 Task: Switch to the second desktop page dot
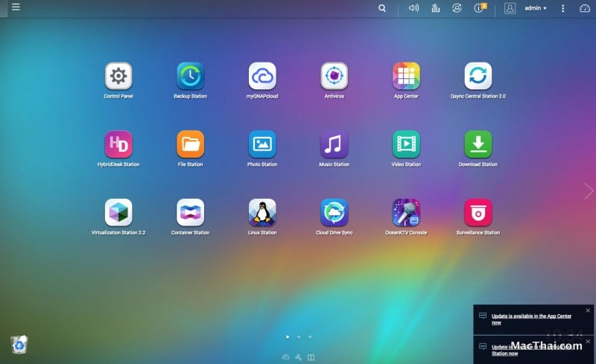pyautogui.click(x=299, y=336)
